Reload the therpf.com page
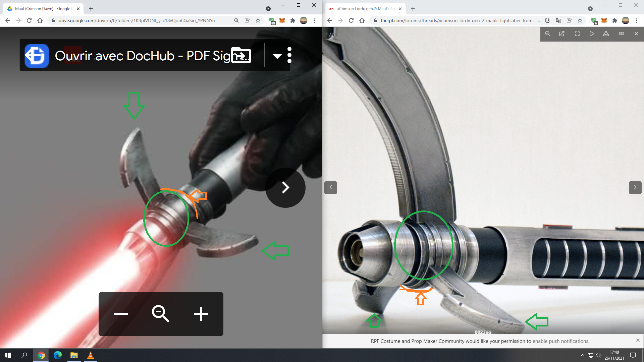This screenshot has width=644, height=362. 351,20
